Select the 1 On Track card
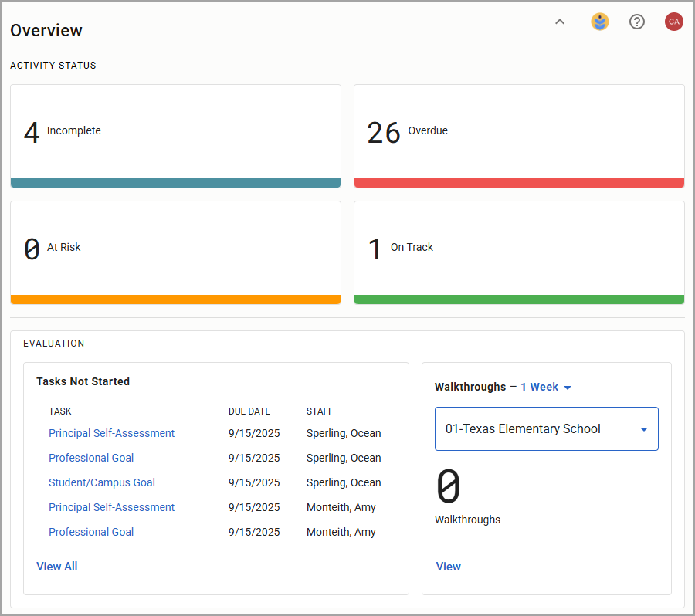The width and height of the screenshot is (695, 616). pyautogui.click(x=519, y=252)
